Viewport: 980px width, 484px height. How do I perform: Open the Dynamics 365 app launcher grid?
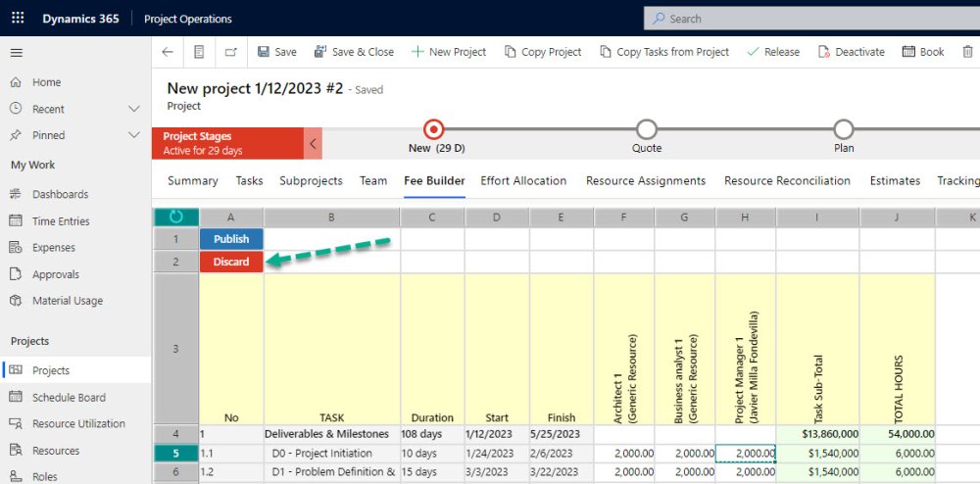18,18
